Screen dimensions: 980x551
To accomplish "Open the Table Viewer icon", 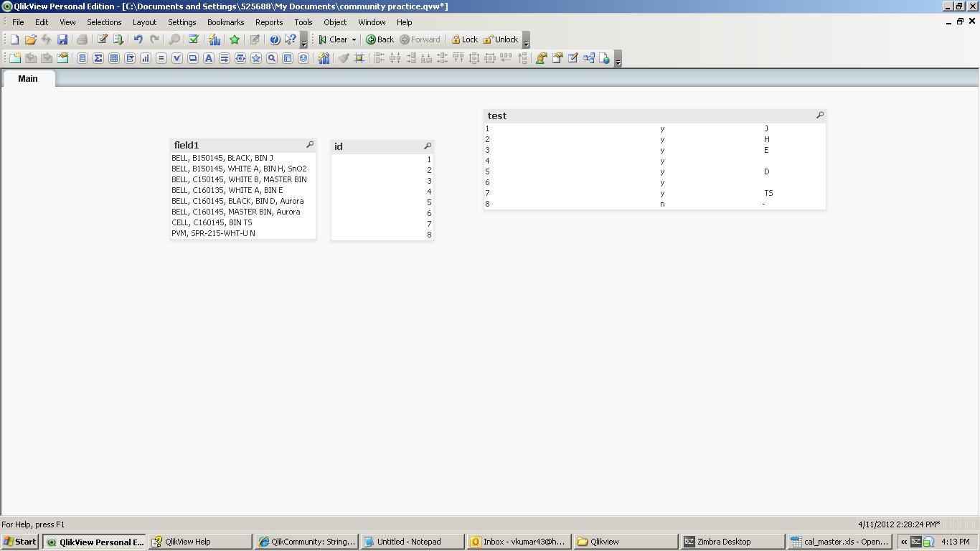I will tap(589, 59).
